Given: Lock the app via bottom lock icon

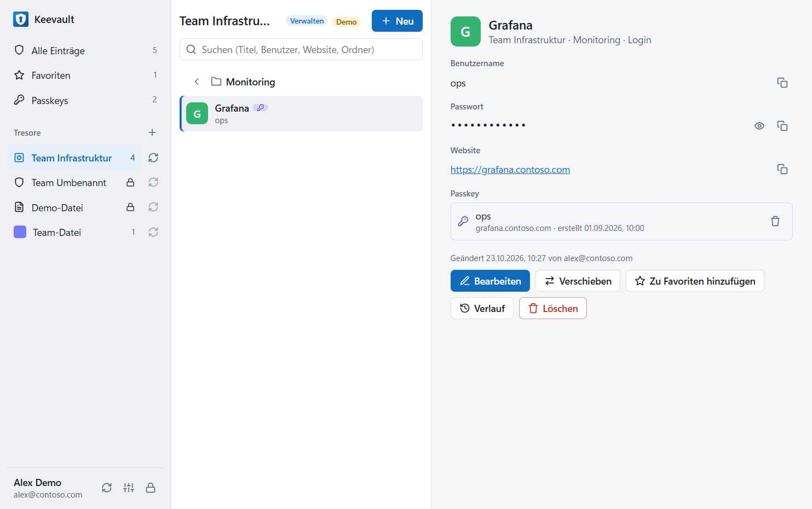Looking at the screenshot, I should pos(151,488).
